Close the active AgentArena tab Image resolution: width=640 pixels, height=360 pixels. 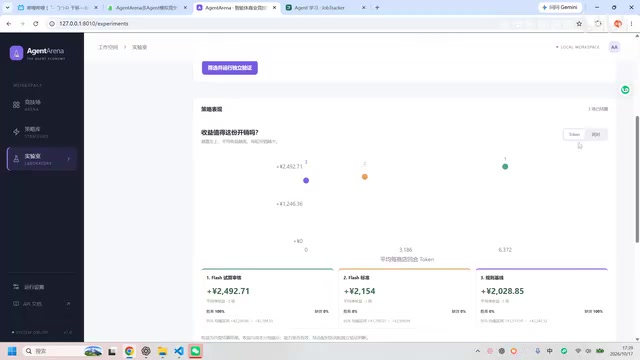[x=274, y=7]
